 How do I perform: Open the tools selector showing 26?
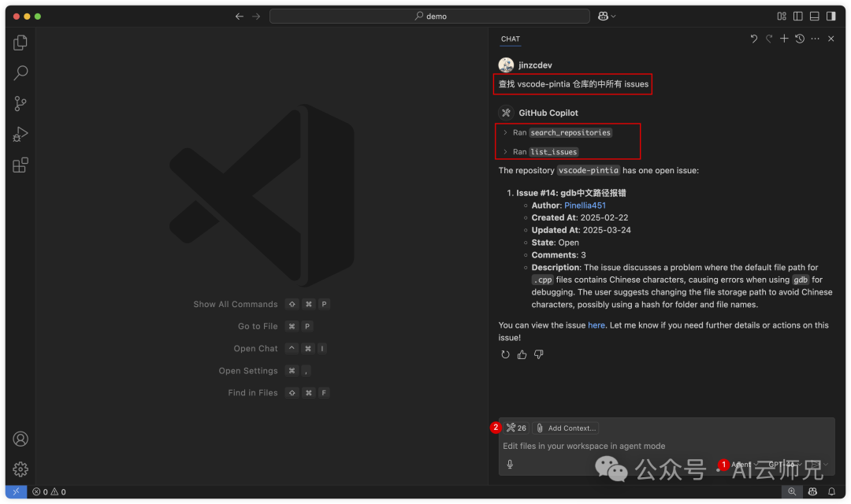coord(516,428)
